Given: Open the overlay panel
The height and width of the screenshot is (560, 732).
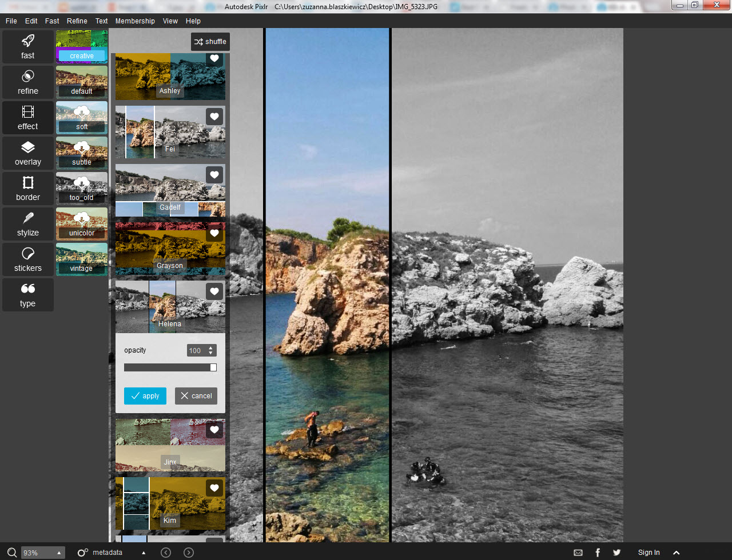Looking at the screenshot, I should click(27, 153).
